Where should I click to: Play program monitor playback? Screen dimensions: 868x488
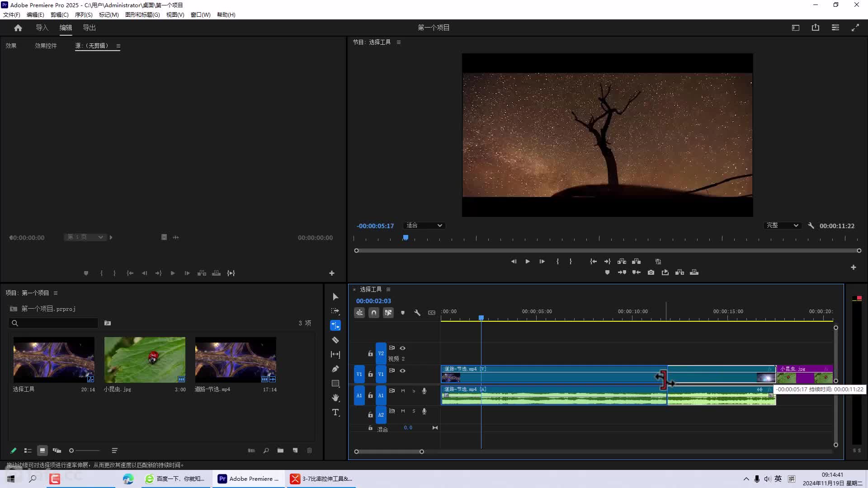pyautogui.click(x=528, y=262)
